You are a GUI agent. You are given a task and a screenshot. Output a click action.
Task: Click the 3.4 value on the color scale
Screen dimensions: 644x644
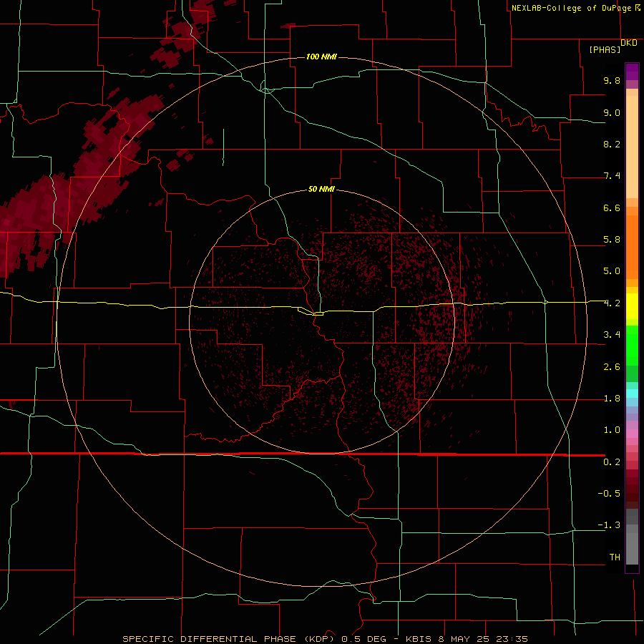pyautogui.click(x=612, y=335)
